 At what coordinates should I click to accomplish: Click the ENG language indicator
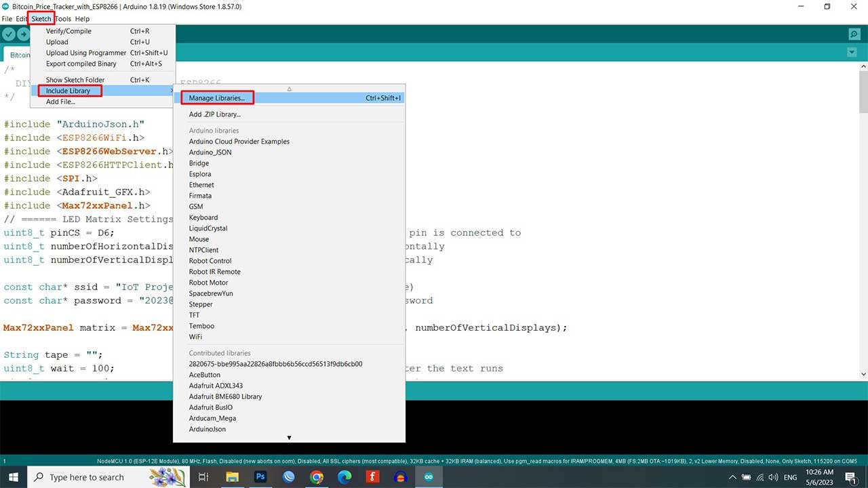790,477
